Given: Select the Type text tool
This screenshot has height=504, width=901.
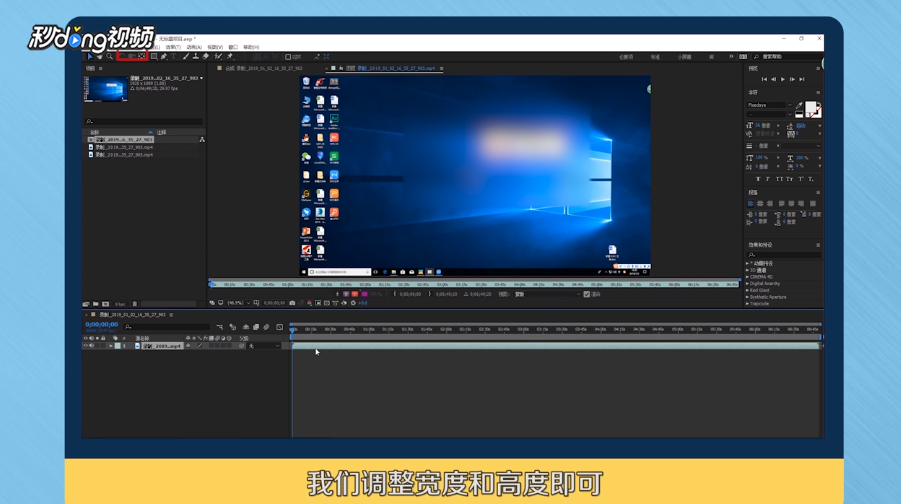Looking at the screenshot, I should click(x=174, y=56).
